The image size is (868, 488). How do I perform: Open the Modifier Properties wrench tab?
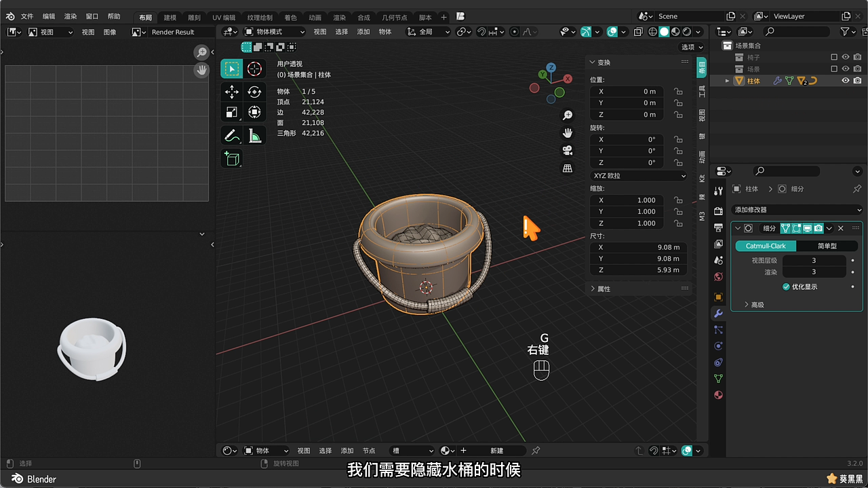pyautogui.click(x=718, y=314)
